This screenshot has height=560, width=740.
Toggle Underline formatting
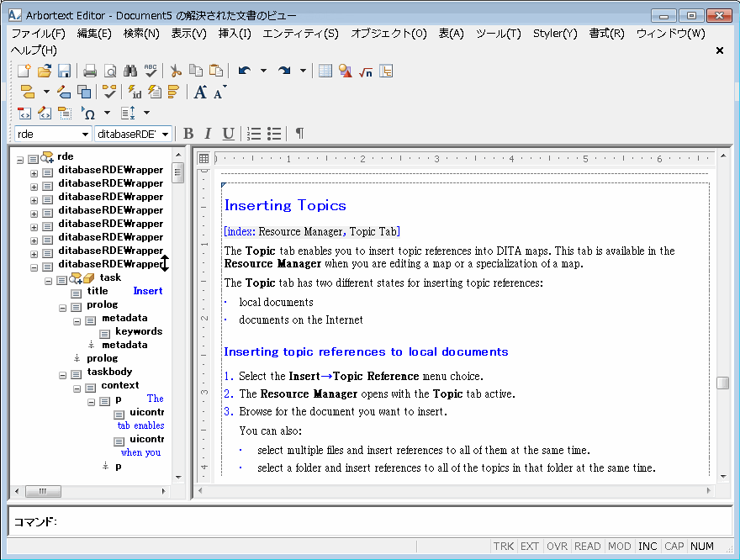coord(229,134)
